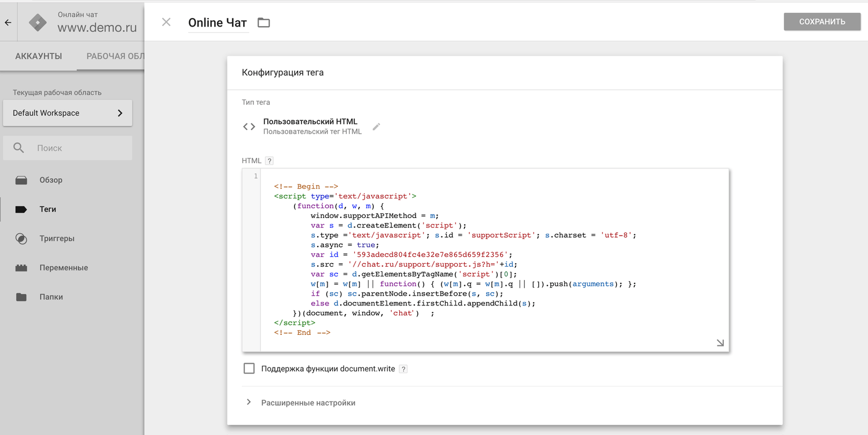Viewport: 868px width, 435px height.
Task: Open the Default Workspace selector
Action: point(68,113)
